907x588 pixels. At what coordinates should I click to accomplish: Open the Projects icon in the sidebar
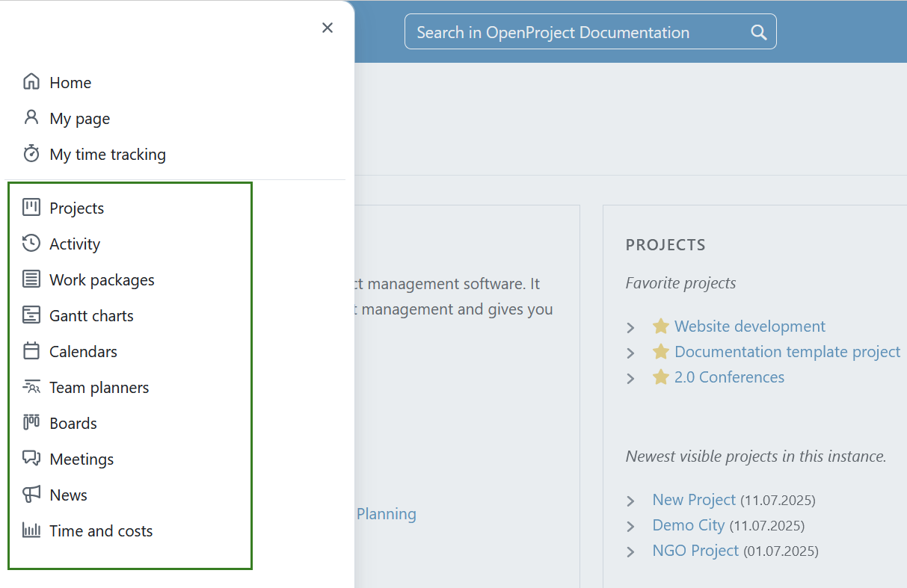tap(31, 207)
